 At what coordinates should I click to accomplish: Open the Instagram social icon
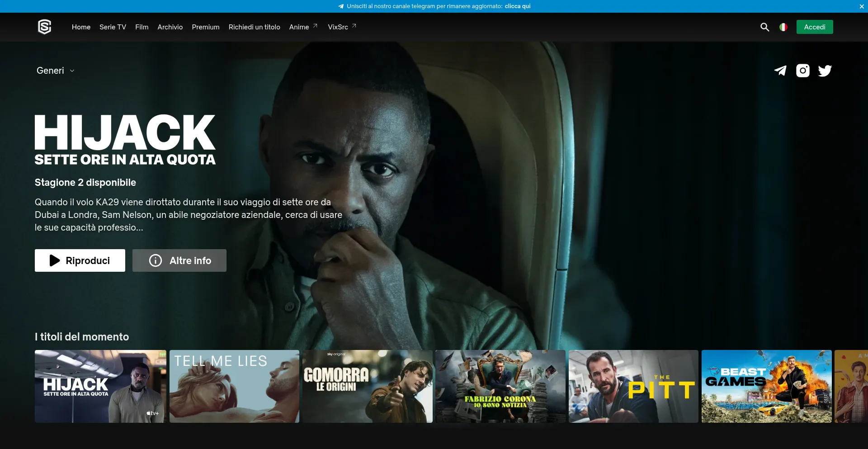(x=802, y=71)
